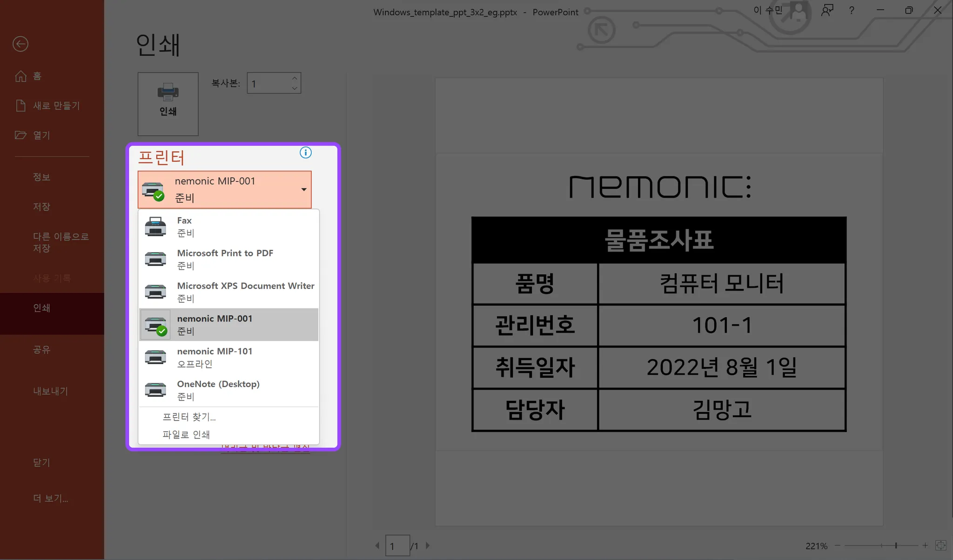The height and width of the screenshot is (560, 953).
Task: Click 프린터 찾기... option
Action: pos(189,417)
